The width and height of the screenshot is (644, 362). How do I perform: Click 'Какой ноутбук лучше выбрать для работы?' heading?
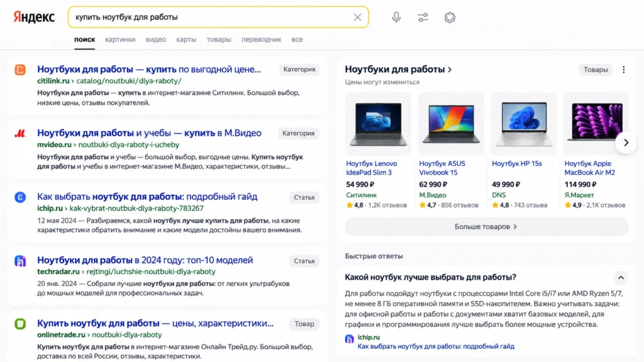click(430, 277)
